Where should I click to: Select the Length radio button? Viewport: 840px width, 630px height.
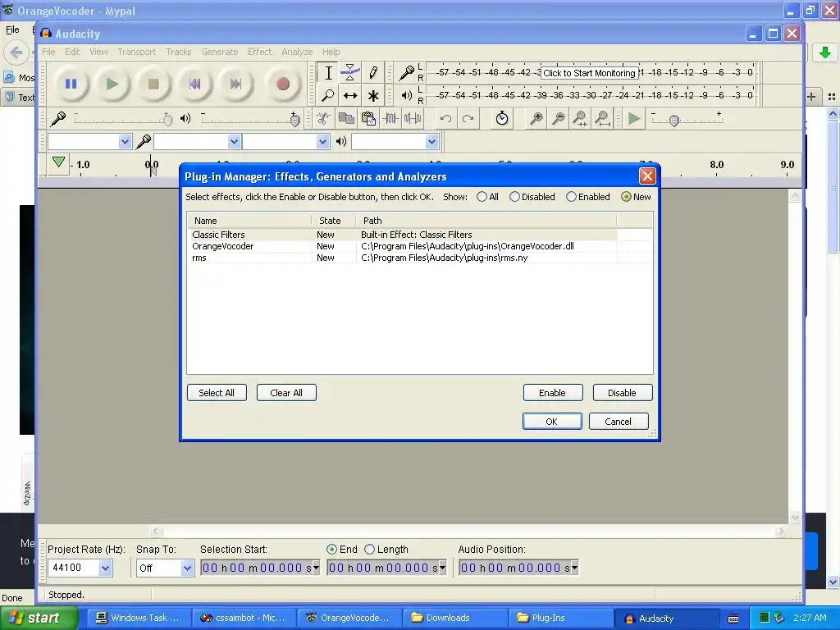coord(369,549)
